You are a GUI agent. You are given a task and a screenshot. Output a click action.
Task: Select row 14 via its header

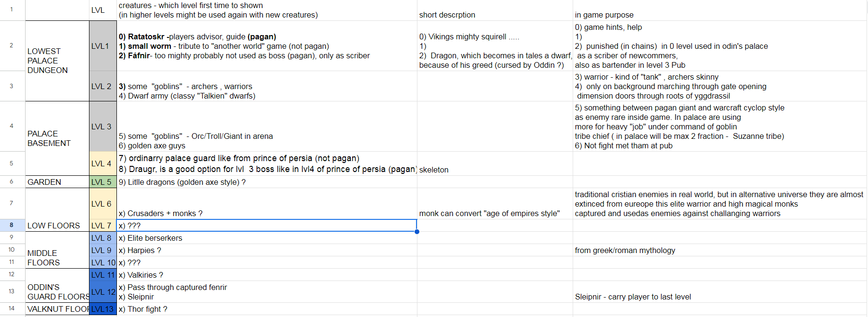click(x=11, y=308)
